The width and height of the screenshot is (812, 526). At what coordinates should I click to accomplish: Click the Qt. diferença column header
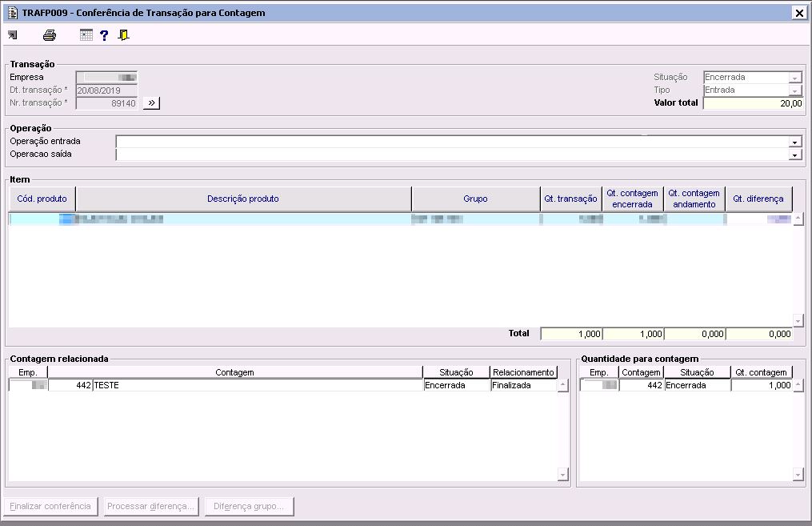(758, 199)
